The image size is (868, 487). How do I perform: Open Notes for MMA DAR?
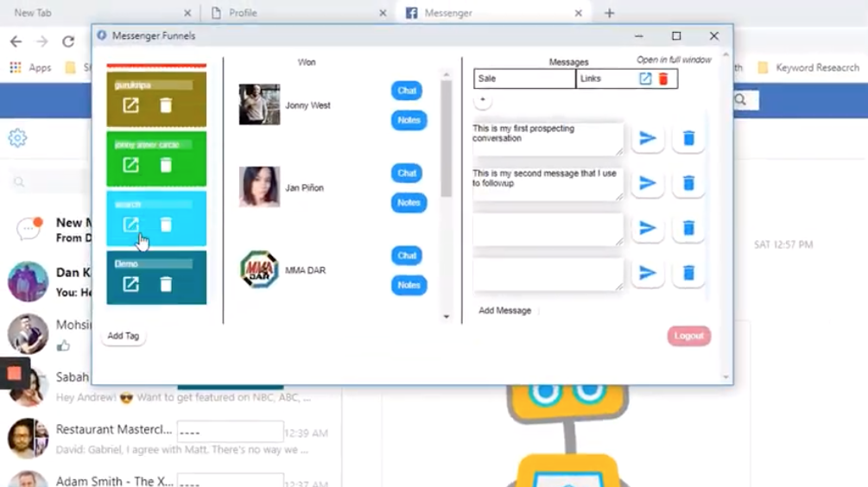(x=409, y=285)
